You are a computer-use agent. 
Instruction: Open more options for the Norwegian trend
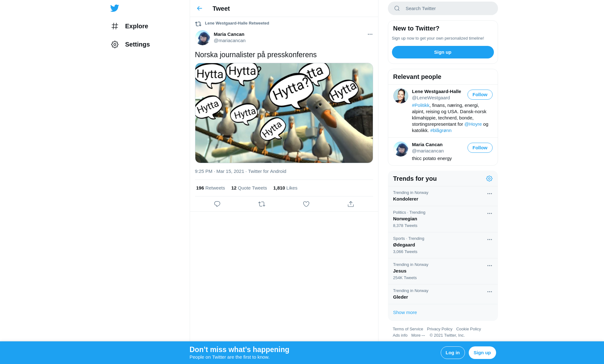click(489, 213)
